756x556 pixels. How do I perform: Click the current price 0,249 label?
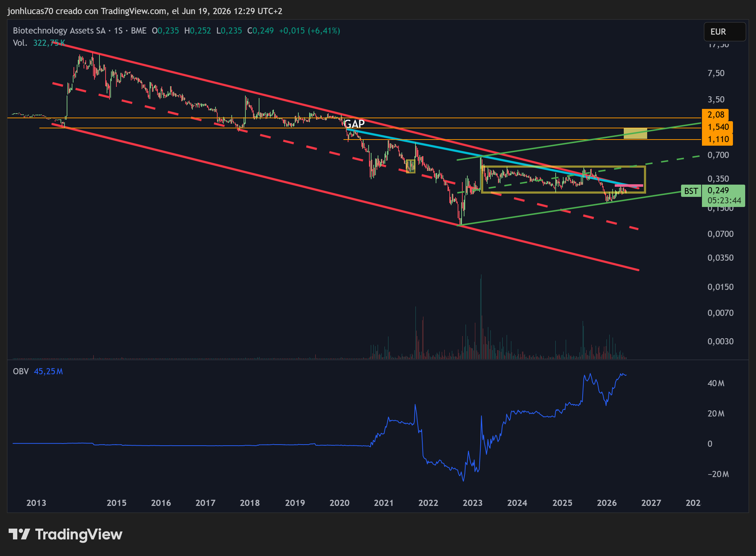point(718,190)
